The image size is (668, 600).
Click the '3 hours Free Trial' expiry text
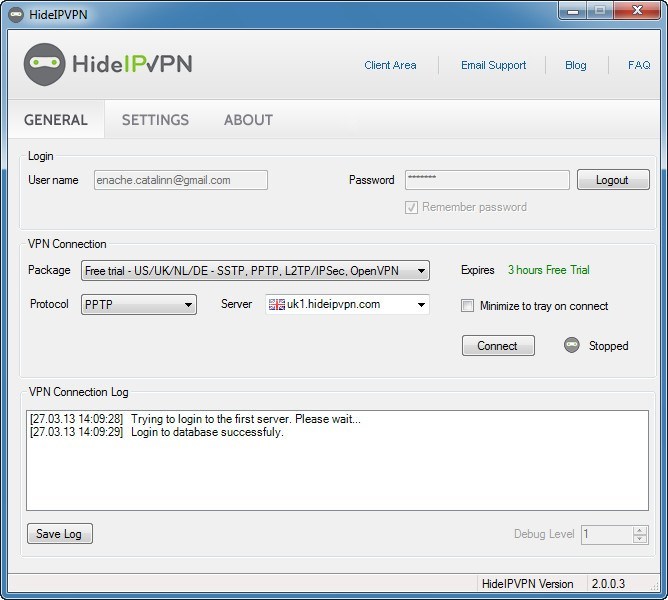(549, 270)
